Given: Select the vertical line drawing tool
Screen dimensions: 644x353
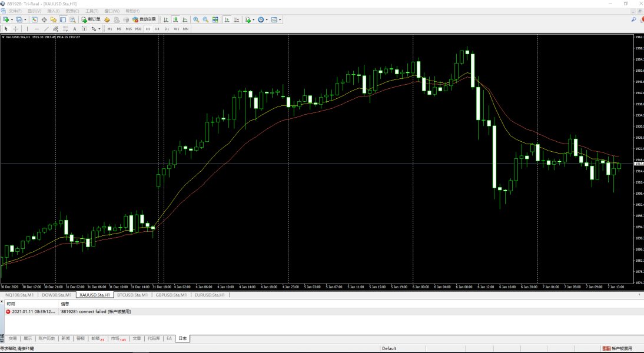Looking at the screenshot, I should [x=27, y=29].
